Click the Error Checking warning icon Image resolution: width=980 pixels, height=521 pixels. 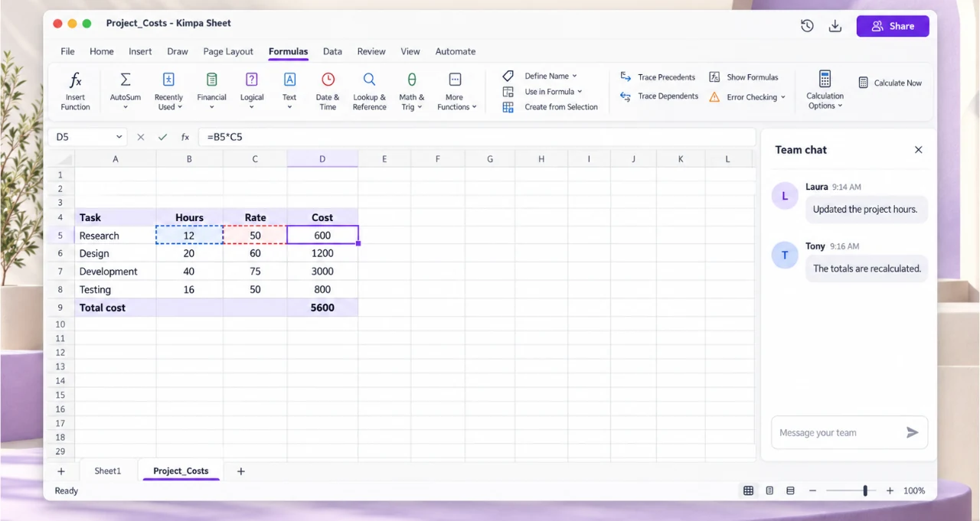click(714, 97)
